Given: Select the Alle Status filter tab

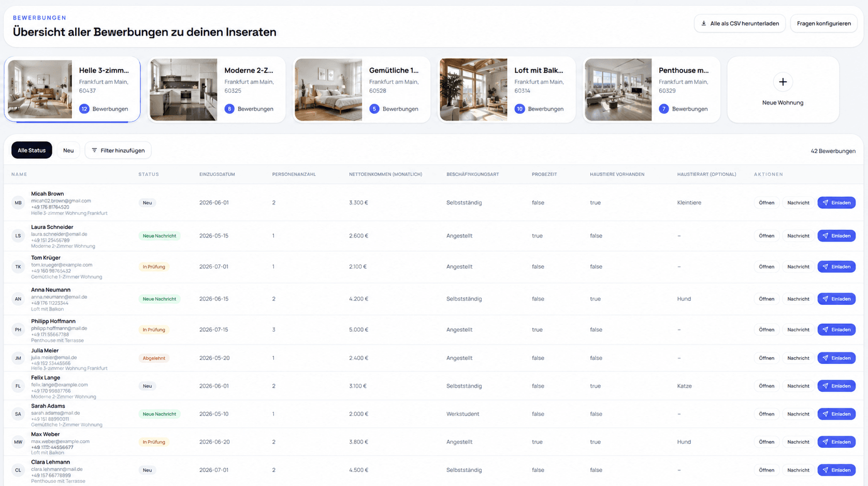Looking at the screenshot, I should click(x=32, y=151).
